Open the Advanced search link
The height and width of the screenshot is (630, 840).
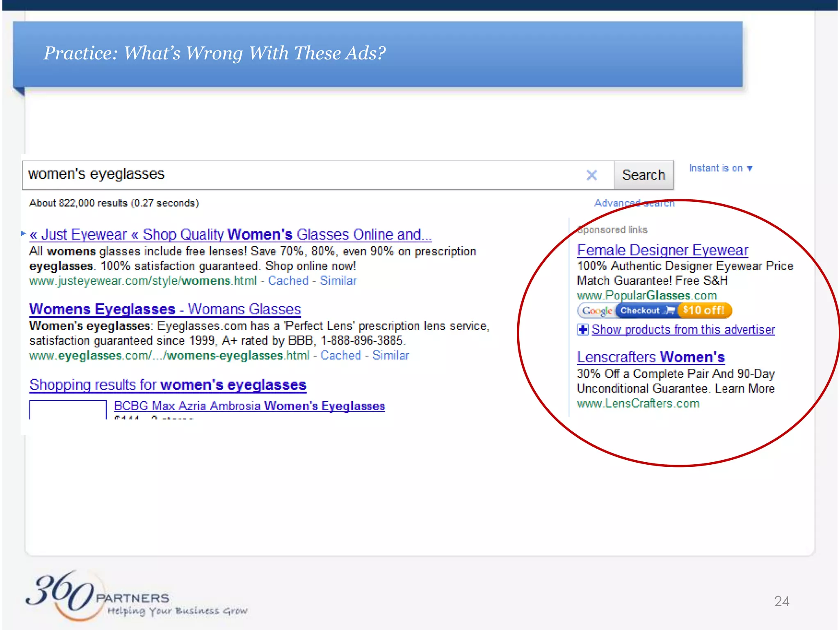click(x=634, y=203)
